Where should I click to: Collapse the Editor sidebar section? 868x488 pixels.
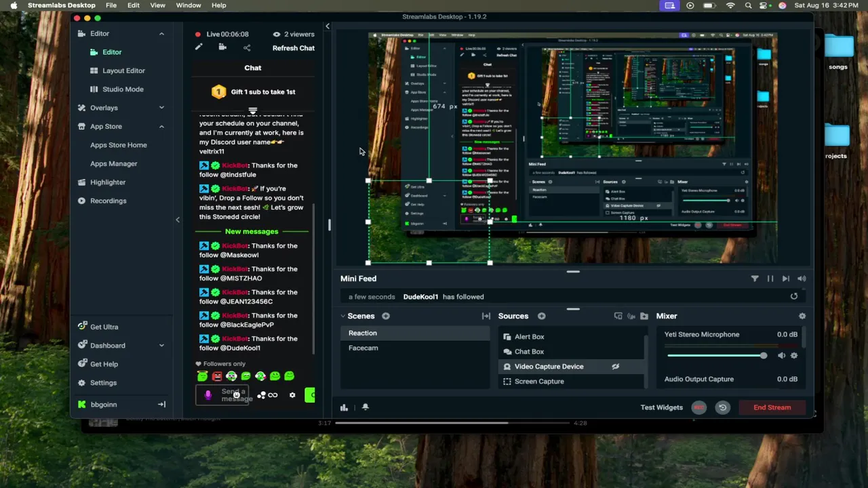pos(161,33)
